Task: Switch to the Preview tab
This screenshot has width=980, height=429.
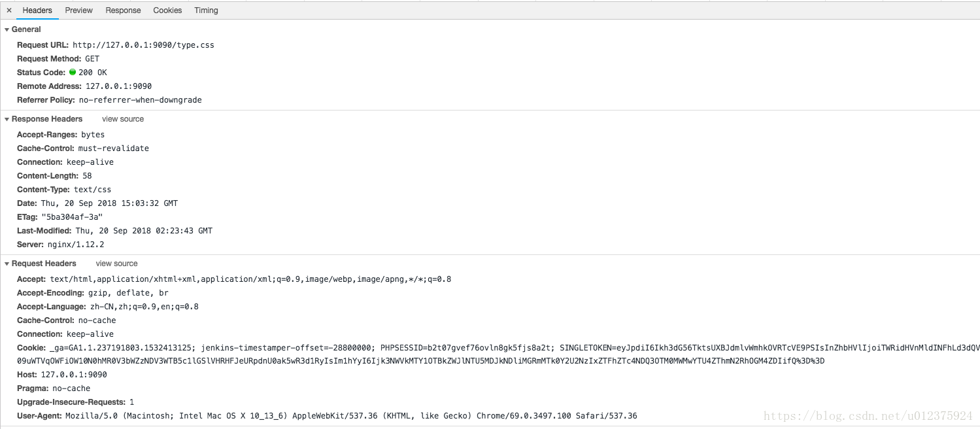Action: tap(78, 10)
